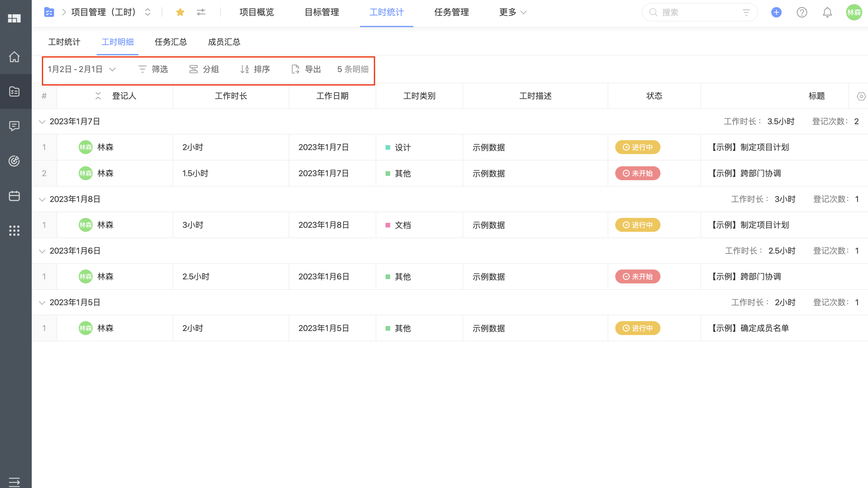Open project settings sliders icon

pos(201,12)
